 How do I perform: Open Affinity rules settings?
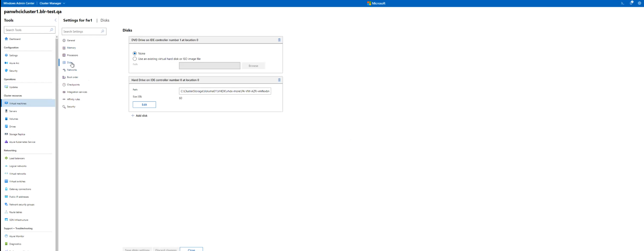pyautogui.click(x=74, y=99)
